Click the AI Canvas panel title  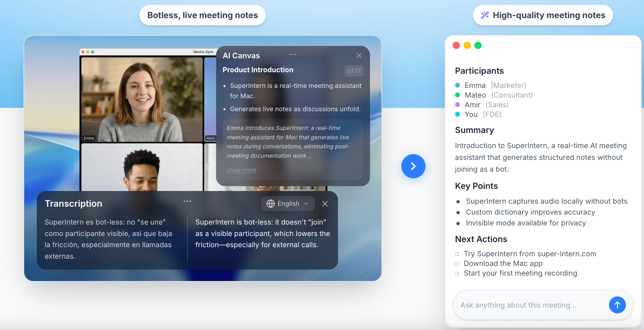click(x=241, y=56)
